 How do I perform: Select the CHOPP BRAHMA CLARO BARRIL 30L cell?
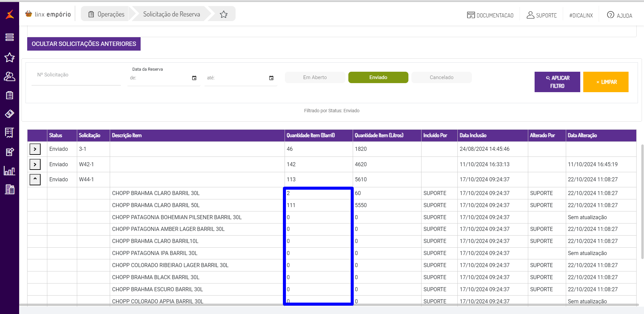(197, 193)
